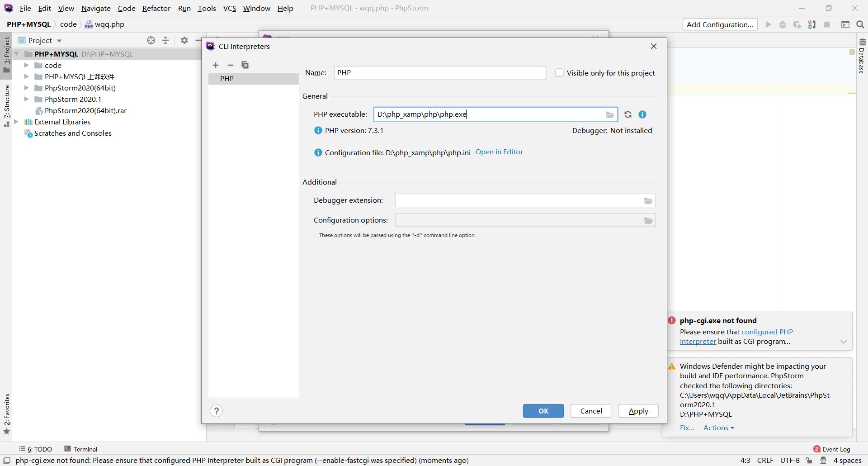The image size is (868, 466).
Task: Browse for Debugger extension file
Action: (x=648, y=200)
